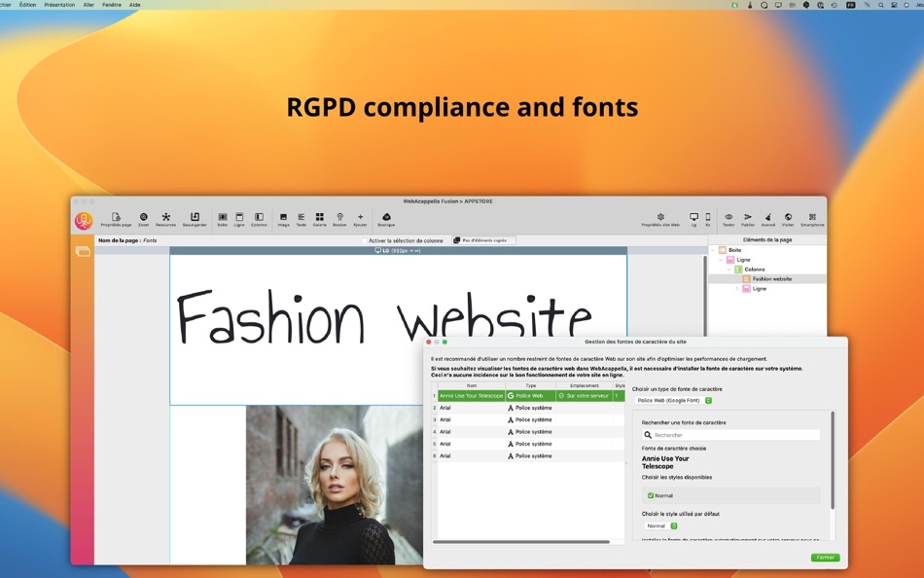Select the Annie Use Your Telescope font row
Viewport: 924px width, 578px height.
coord(528,396)
